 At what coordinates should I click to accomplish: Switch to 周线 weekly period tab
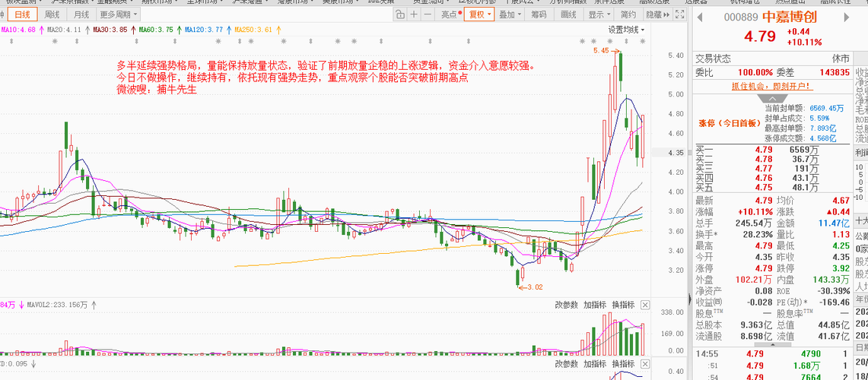click(x=52, y=15)
